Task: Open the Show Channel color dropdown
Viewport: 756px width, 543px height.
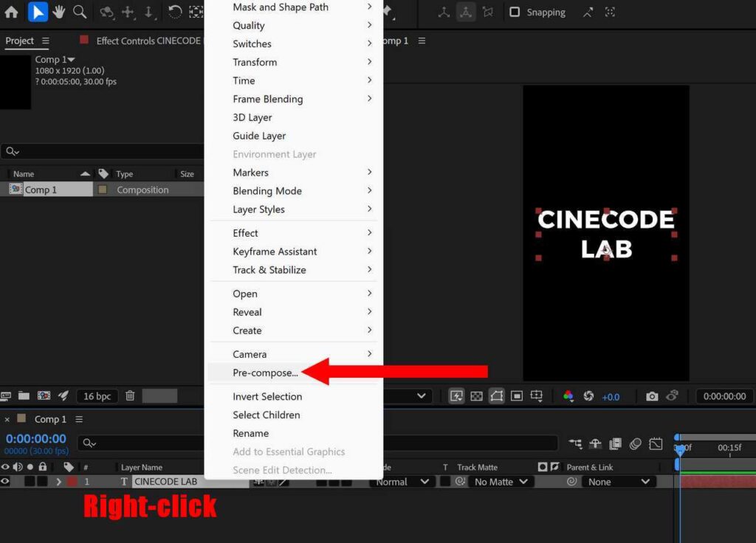Action: [x=568, y=396]
